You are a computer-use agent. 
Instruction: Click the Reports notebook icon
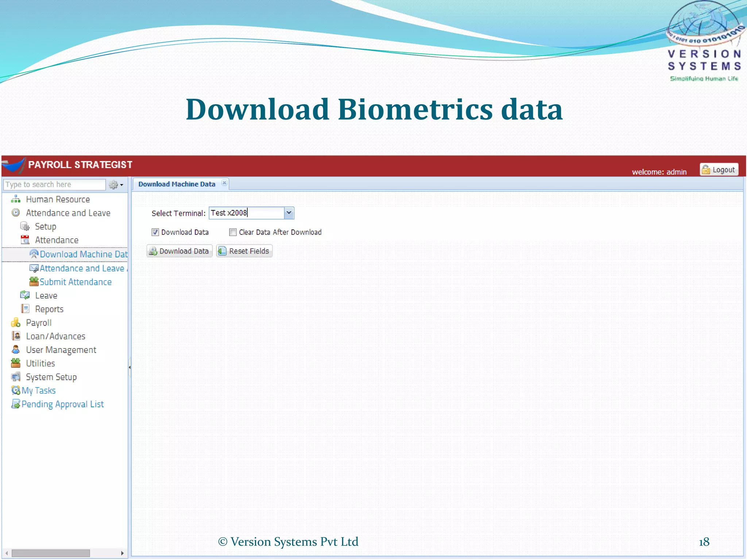[x=25, y=309]
